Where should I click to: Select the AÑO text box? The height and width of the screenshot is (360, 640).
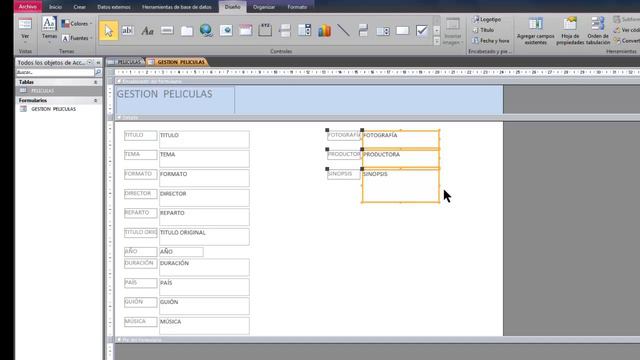pos(181,252)
